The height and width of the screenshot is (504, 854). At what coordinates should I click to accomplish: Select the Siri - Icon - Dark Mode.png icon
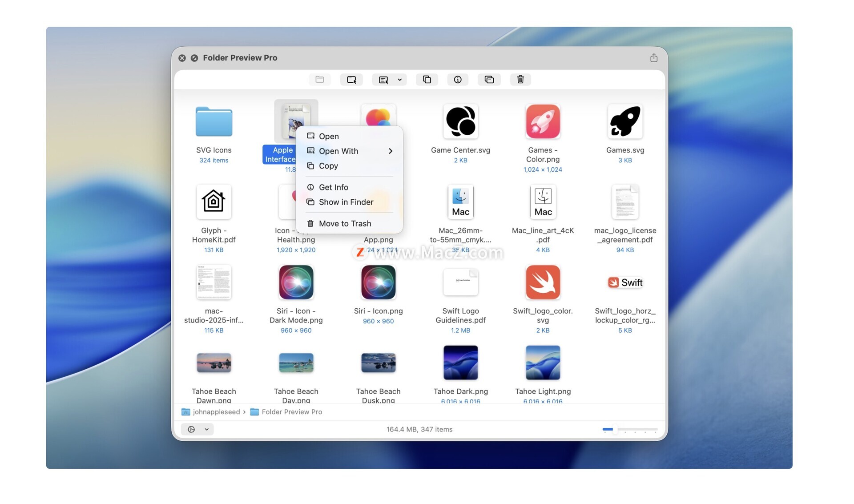[296, 282]
